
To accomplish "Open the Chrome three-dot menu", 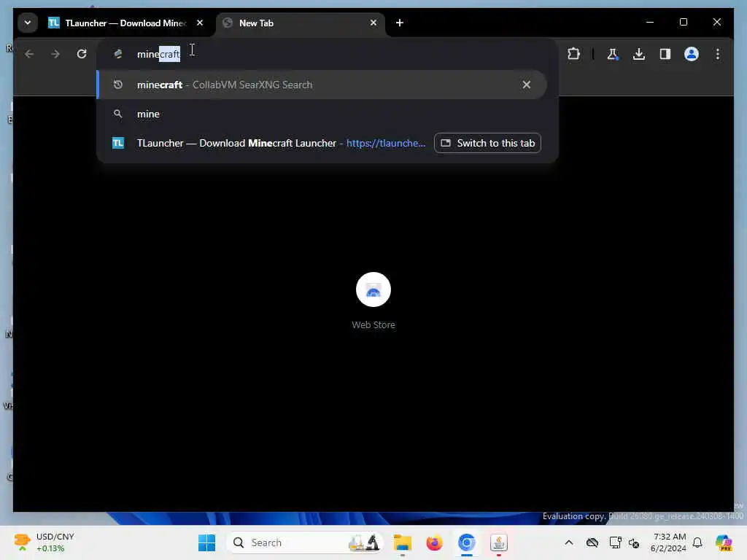I will [x=718, y=54].
